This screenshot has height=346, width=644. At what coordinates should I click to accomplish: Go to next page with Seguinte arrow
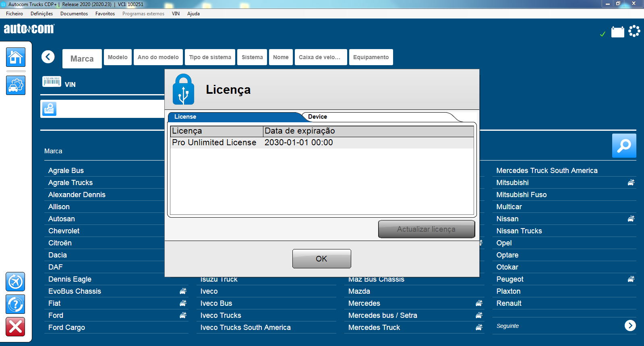pos(630,325)
